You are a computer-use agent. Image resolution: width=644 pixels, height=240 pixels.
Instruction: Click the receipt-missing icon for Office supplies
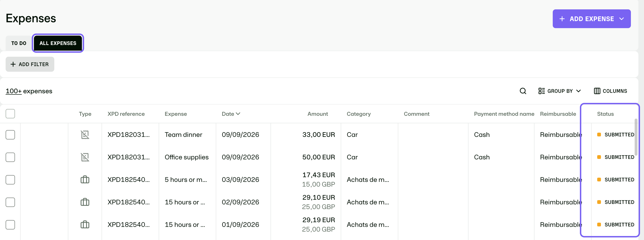[85, 157]
